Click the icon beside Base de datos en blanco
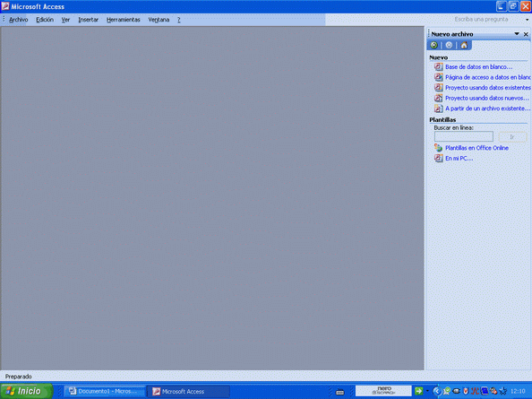Viewport: 532px width, 399px height. pos(438,67)
